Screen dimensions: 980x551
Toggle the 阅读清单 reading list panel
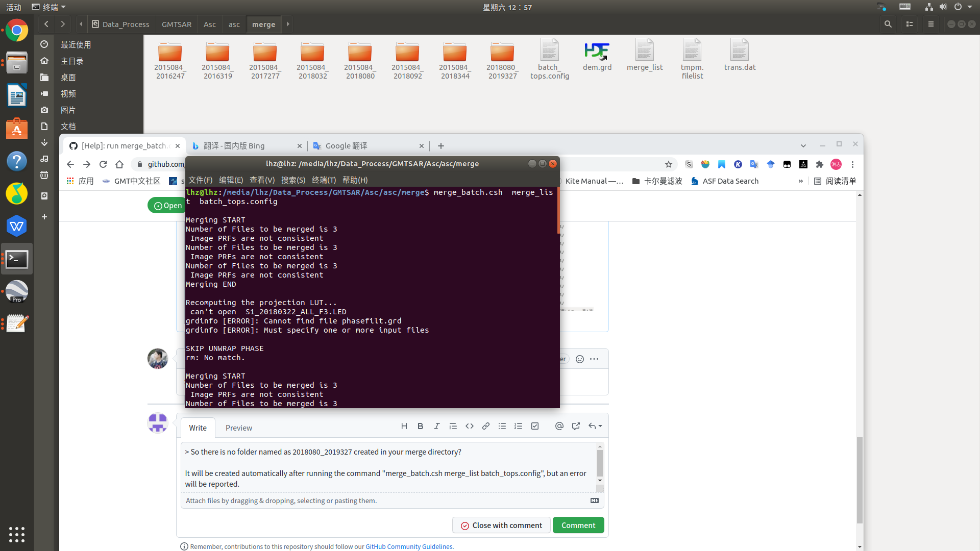click(x=835, y=181)
